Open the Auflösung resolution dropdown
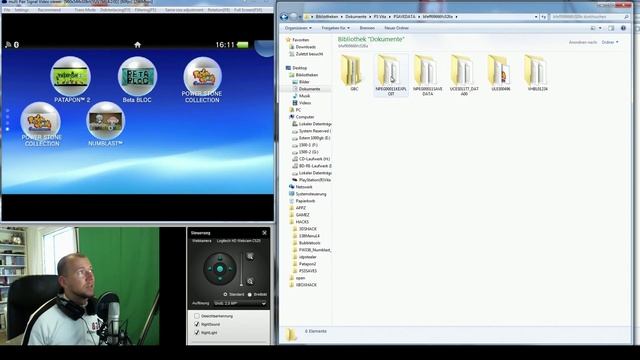The image size is (640, 360). click(x=240, y=303)
